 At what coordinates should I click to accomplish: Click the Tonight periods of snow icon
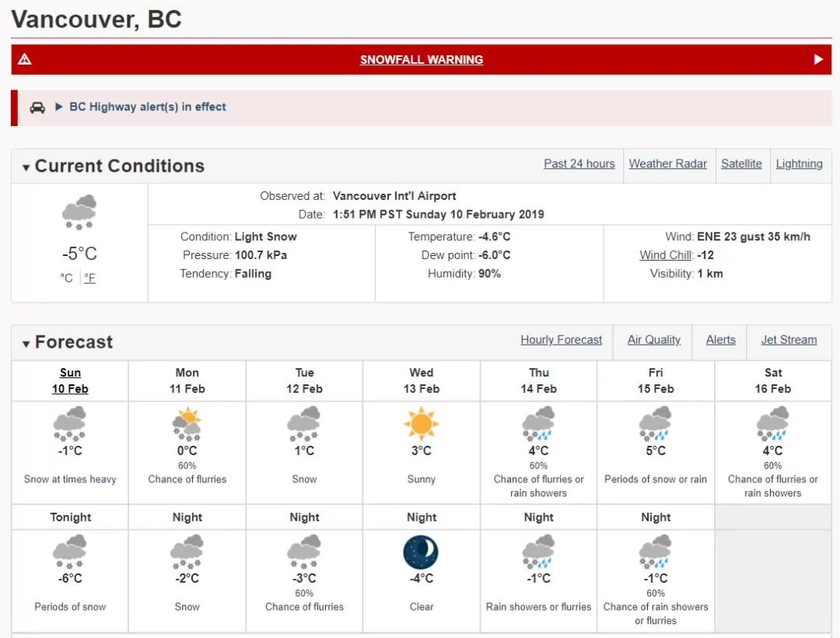coord(70,551)
